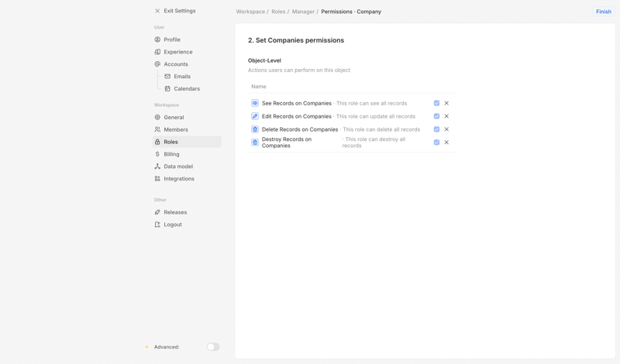Select Roles in the sidebar
620x364 pixels.
(187, 142)
